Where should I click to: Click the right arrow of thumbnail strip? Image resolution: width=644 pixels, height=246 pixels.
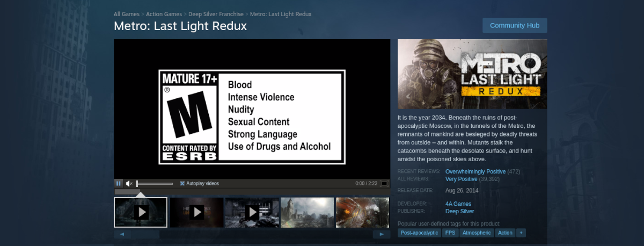pos(382,234)
